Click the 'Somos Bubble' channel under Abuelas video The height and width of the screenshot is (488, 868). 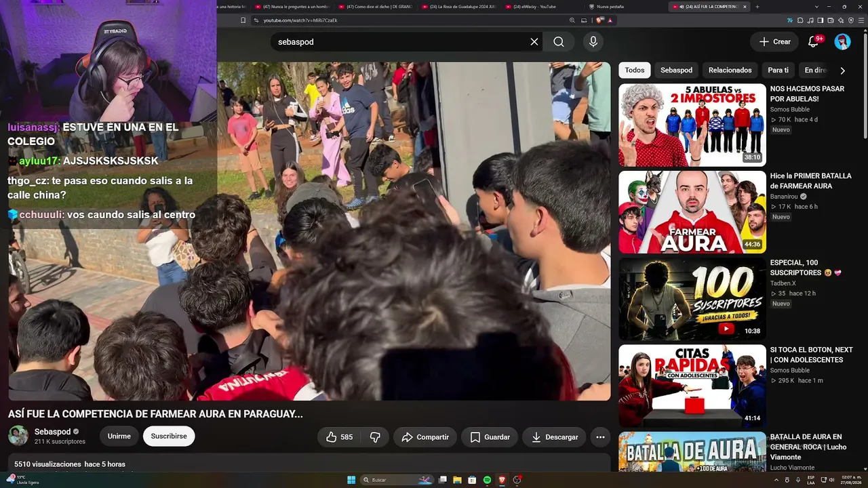click(x=790, y=109)
